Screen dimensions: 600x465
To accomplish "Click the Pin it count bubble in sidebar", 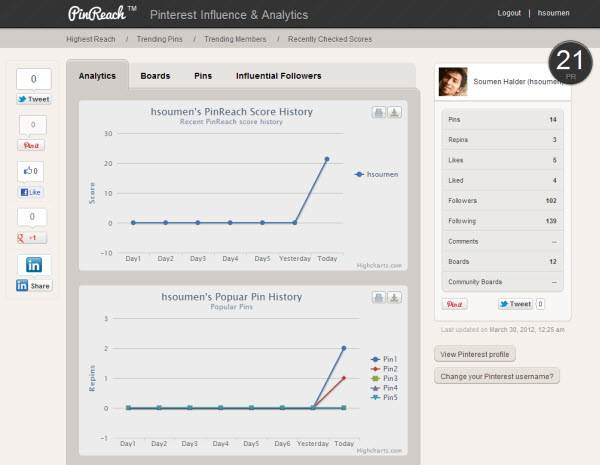I will point(33,125).
